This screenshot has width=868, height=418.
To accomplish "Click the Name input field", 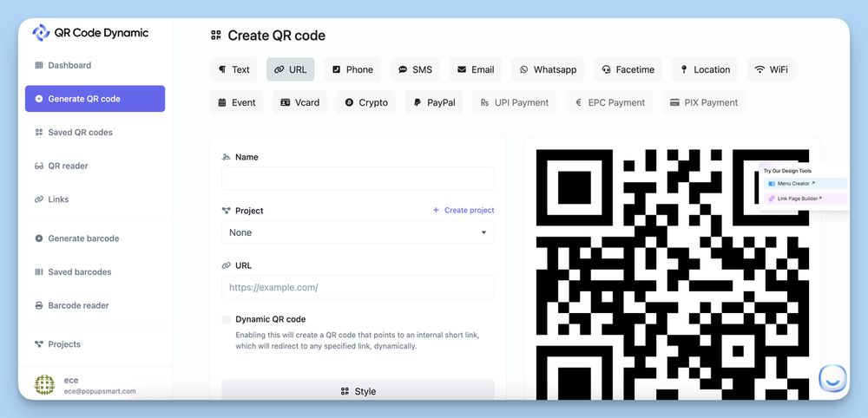I will [x=358, y=179].
